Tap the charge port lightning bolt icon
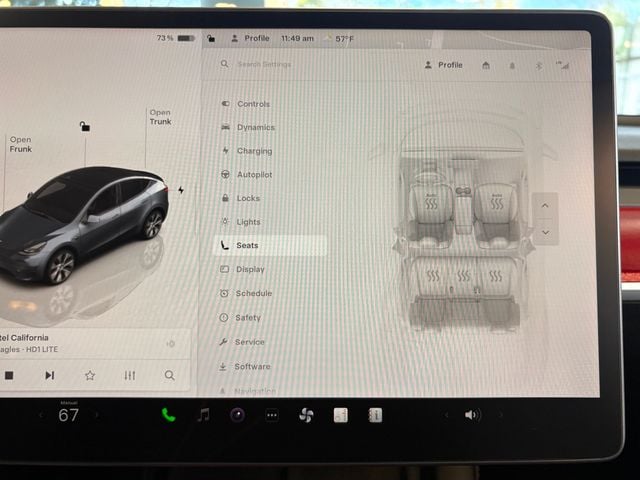This screenshot has width=640, height=480. click(x=181, y=189)
